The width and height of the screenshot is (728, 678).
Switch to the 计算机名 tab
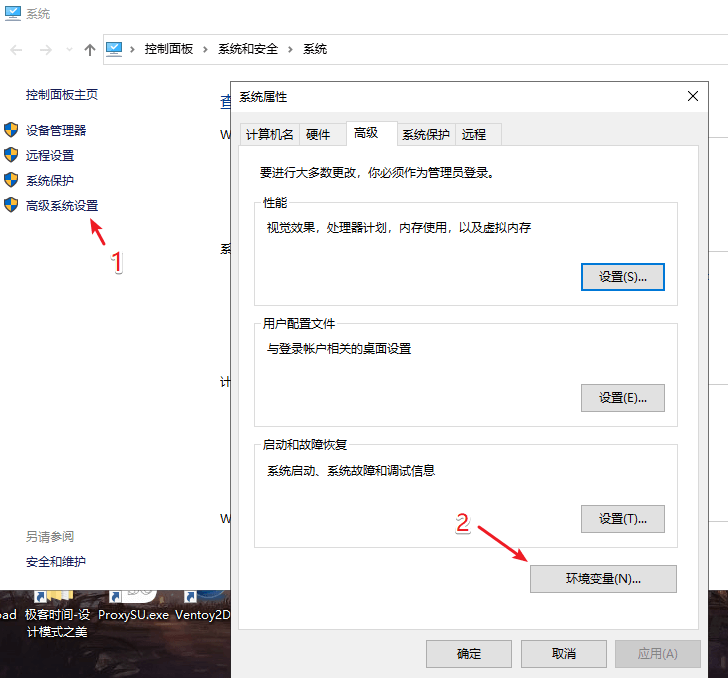[269, 134]
